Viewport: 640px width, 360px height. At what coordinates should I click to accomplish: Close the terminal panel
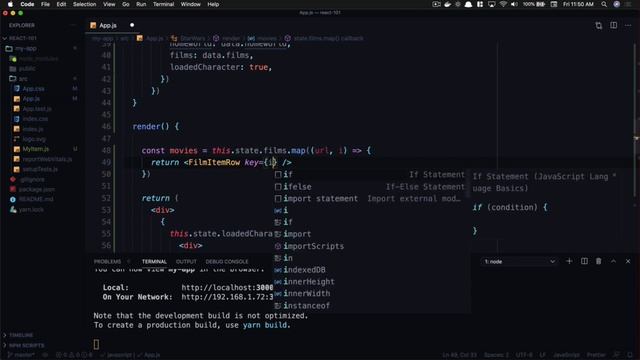coord(628,261)
